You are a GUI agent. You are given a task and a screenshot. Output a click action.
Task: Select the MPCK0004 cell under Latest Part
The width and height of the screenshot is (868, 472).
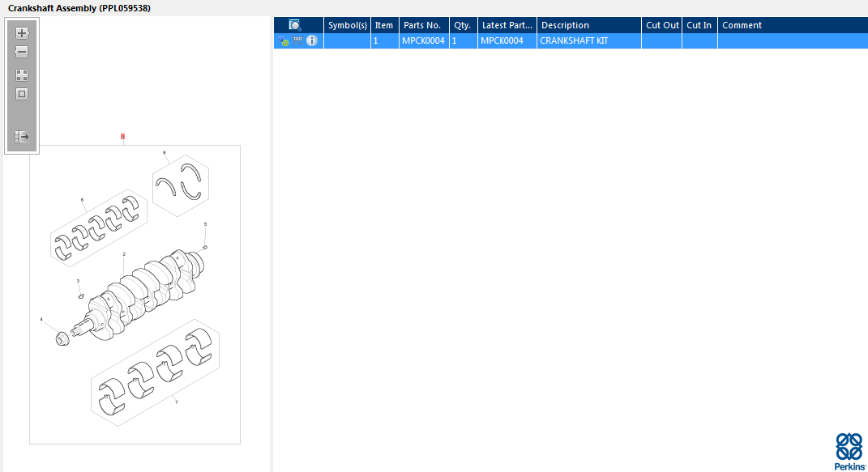coord(507,41)
